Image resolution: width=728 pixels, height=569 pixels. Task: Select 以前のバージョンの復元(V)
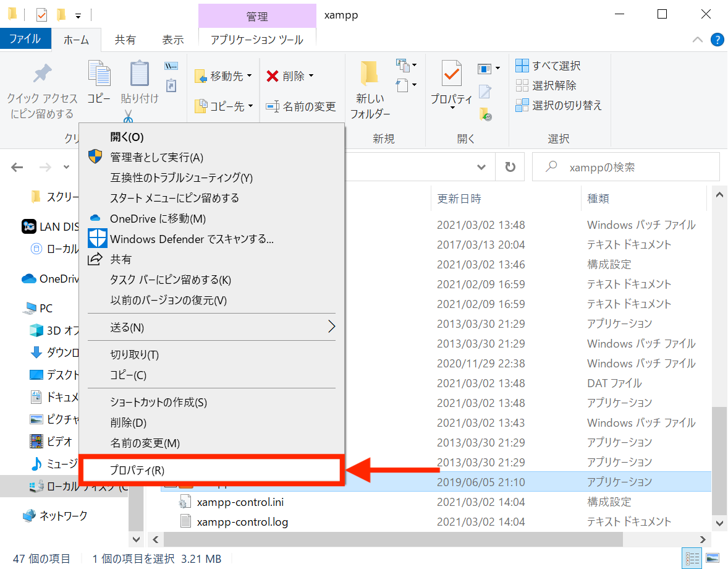[x=212, y=300]
